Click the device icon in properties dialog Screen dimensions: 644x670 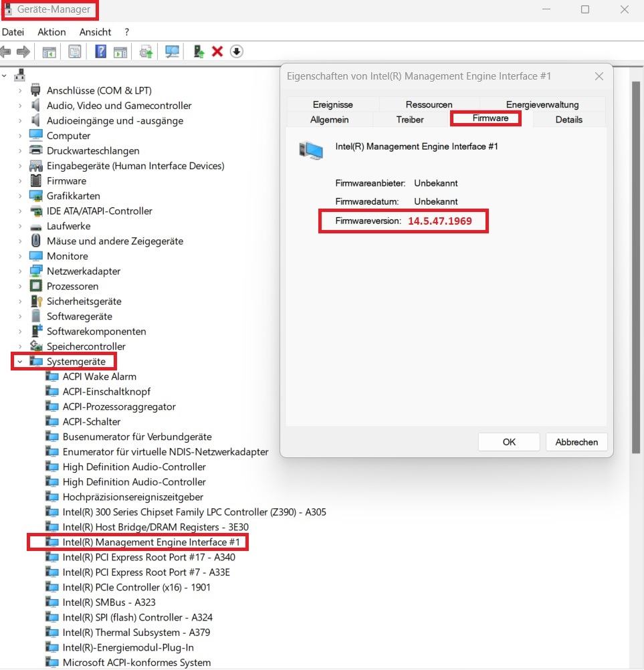click(x=311, y=150)
